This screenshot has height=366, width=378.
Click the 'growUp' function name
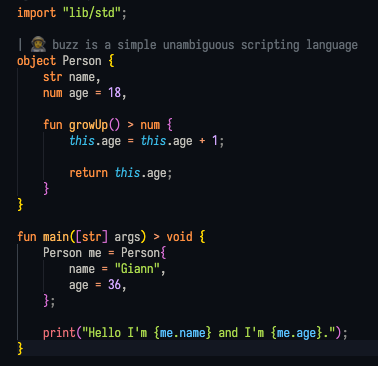(x=88, y=125)
